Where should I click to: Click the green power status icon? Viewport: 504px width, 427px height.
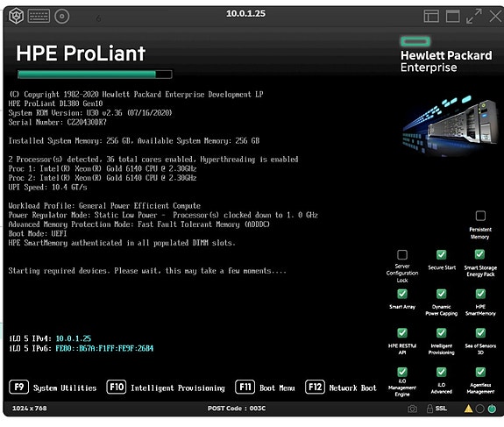point(492,409)
